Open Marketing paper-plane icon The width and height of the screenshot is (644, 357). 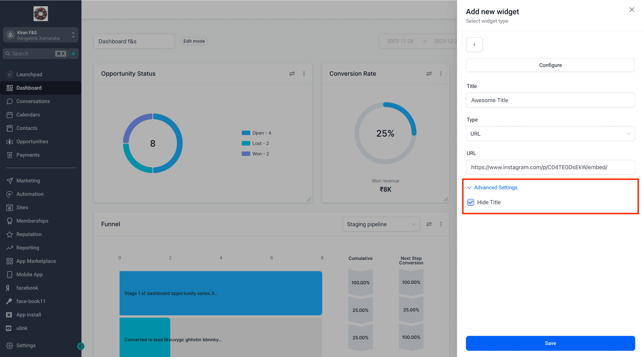(x=10, y=181)
